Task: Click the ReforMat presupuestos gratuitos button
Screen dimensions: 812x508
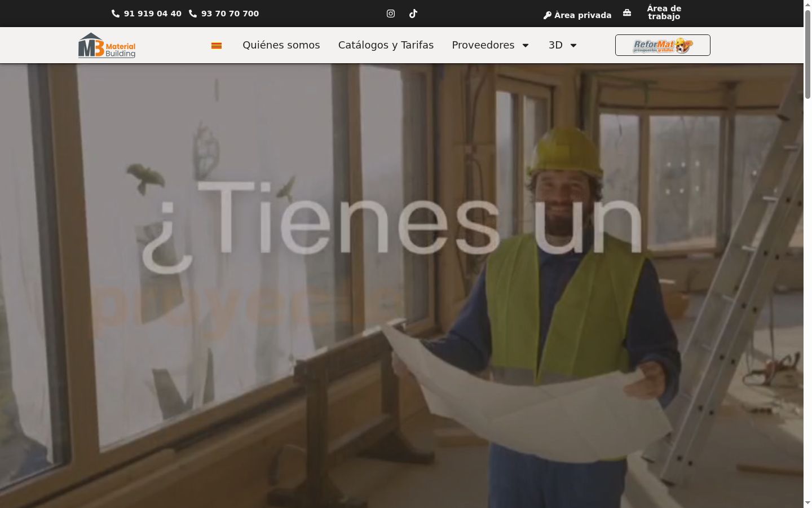Action: click(663, 45)
